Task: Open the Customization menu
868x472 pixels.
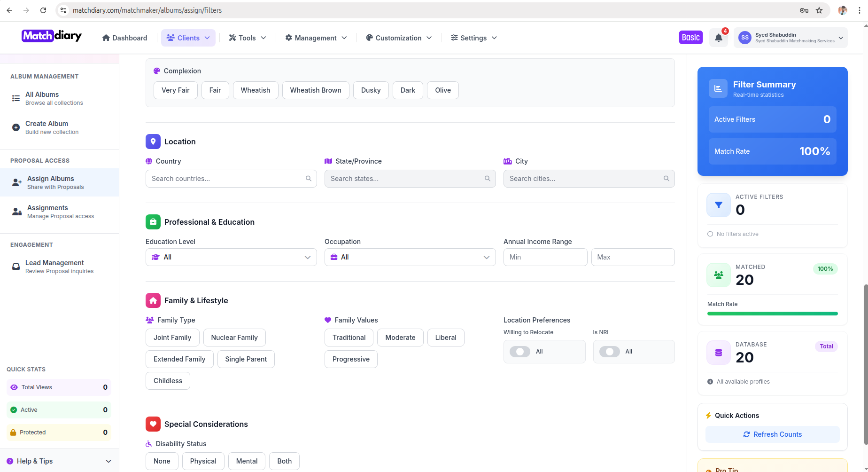Action: click(x=398, y=38)
